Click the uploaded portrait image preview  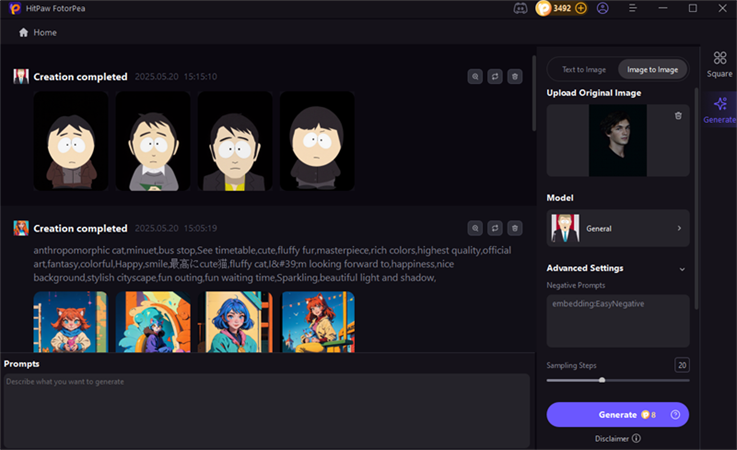tap(618, 141)
